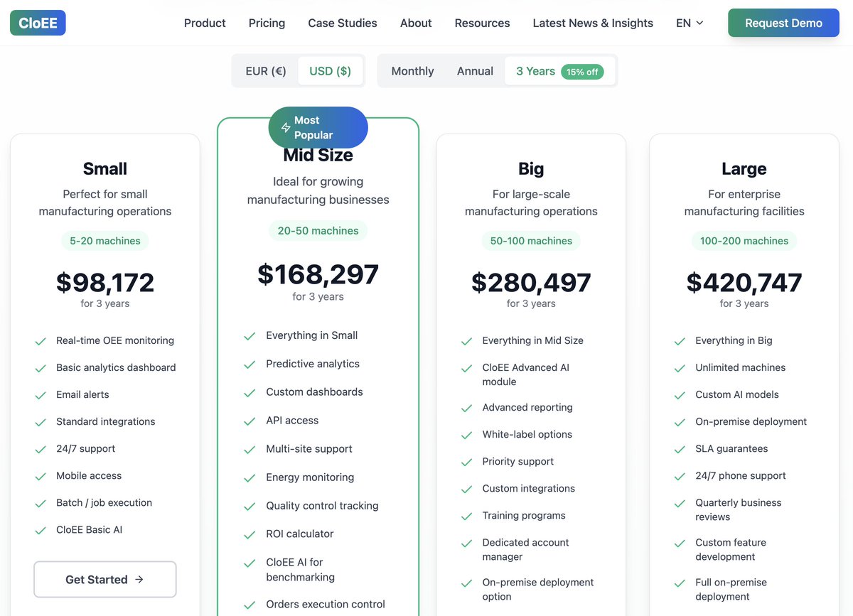This screenshot has height=616, width=853.
Task: Click the checkmark next to Unlimited machines
Action: [x=680, y=368]
